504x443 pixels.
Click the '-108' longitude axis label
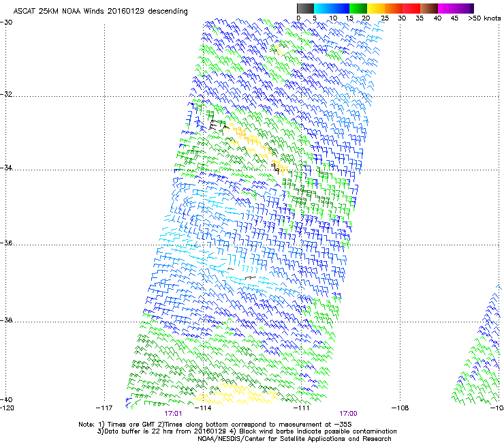tap(400, 408)
